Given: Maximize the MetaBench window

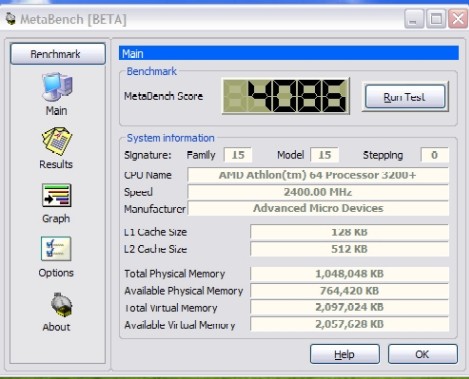Looking at the screenshot, I should point(437,19).
